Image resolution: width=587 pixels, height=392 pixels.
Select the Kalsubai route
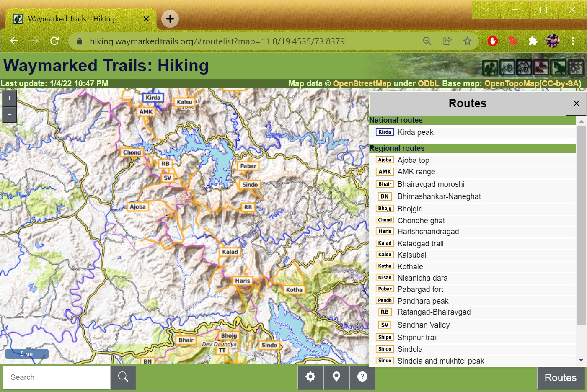[x=473, y=255]
